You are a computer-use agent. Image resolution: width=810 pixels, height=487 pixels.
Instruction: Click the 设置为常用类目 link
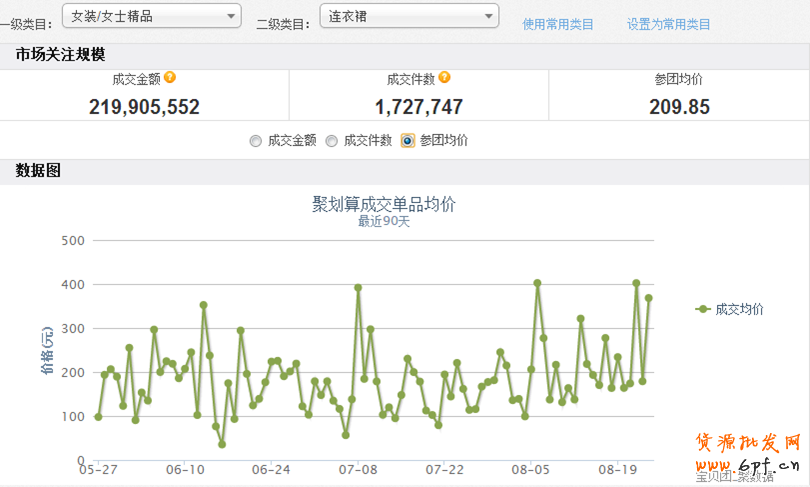point(668,24)
